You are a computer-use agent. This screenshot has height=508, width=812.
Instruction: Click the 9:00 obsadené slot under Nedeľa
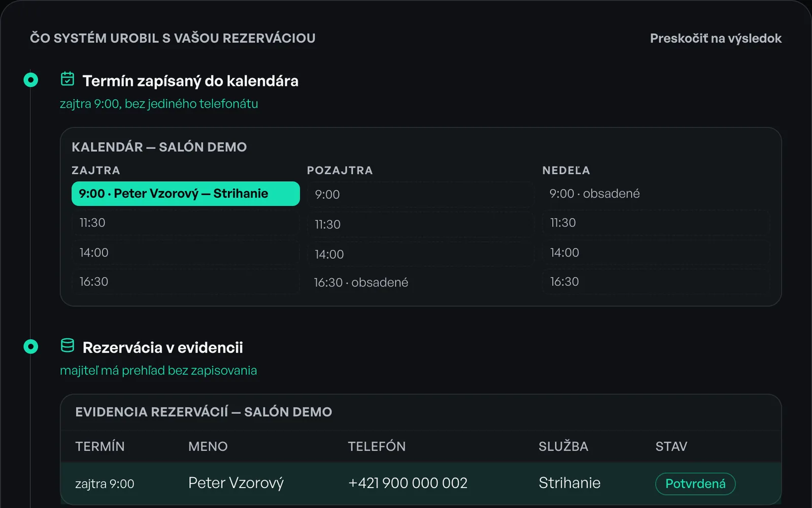656,194
